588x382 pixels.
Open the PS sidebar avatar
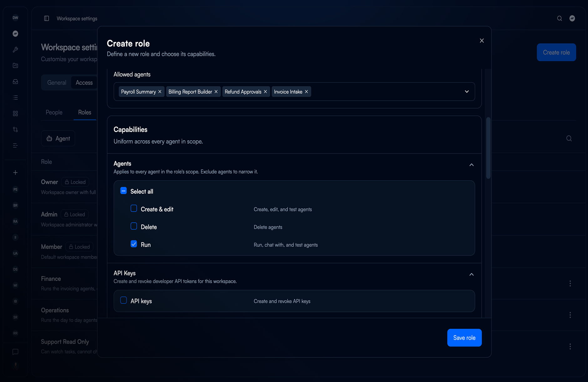pos(15,189)
